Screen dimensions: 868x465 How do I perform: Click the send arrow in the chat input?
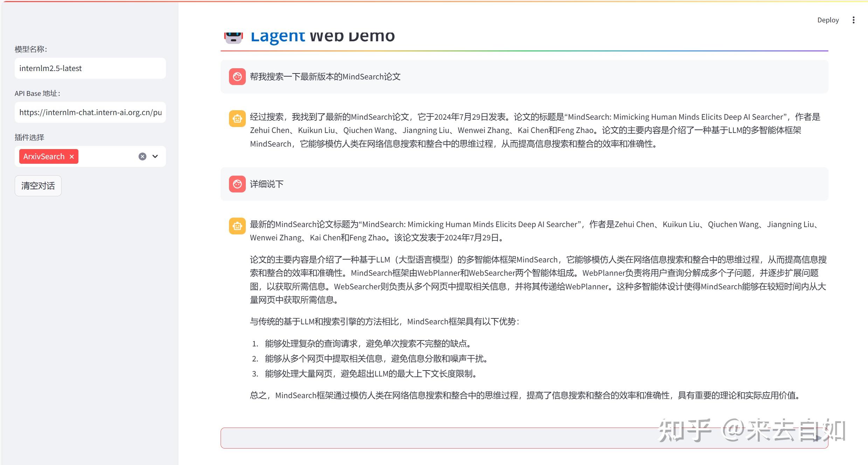818,438
